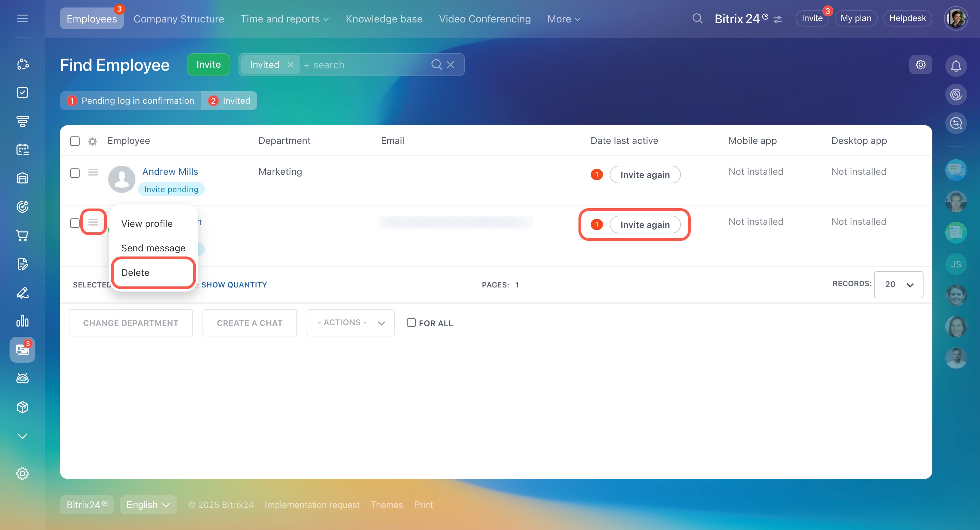Click the tasks checkmark sidebar icon
The image size is (980, 530).
(x=22, y=93)
